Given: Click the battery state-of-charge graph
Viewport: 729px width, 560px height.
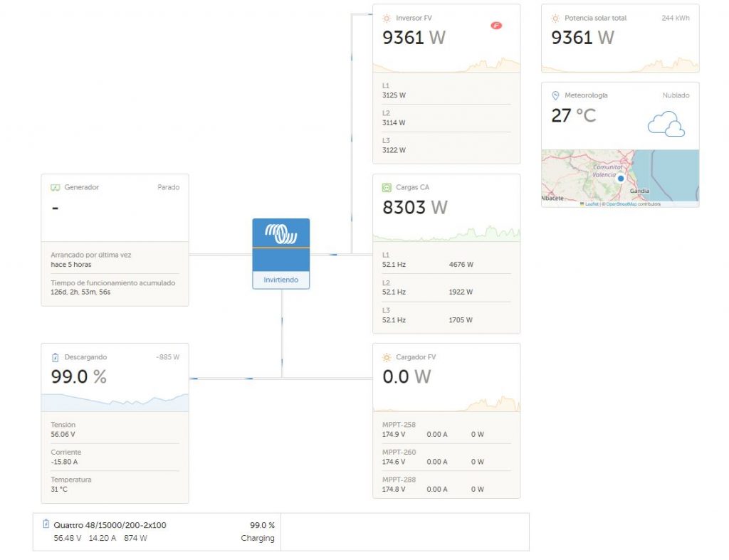Looking at the screenshot, I should [x=115, y=401].
